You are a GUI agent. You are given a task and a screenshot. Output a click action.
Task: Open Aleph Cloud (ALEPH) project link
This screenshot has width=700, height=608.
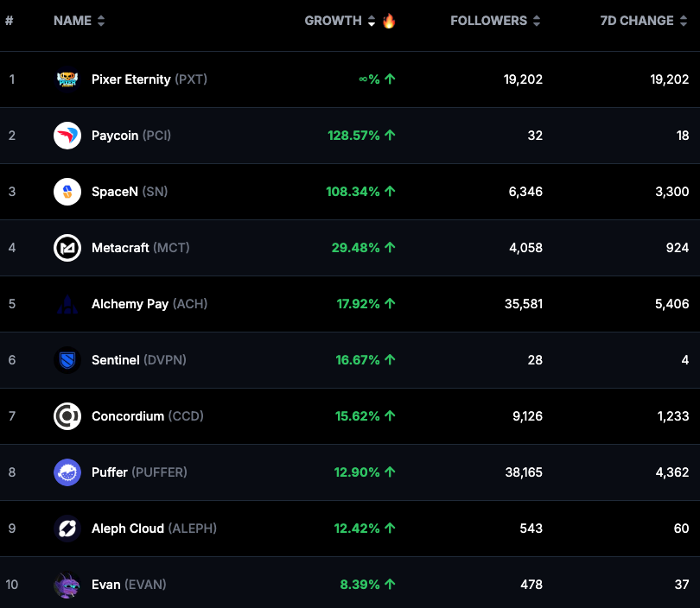click(x=154, y=529)
